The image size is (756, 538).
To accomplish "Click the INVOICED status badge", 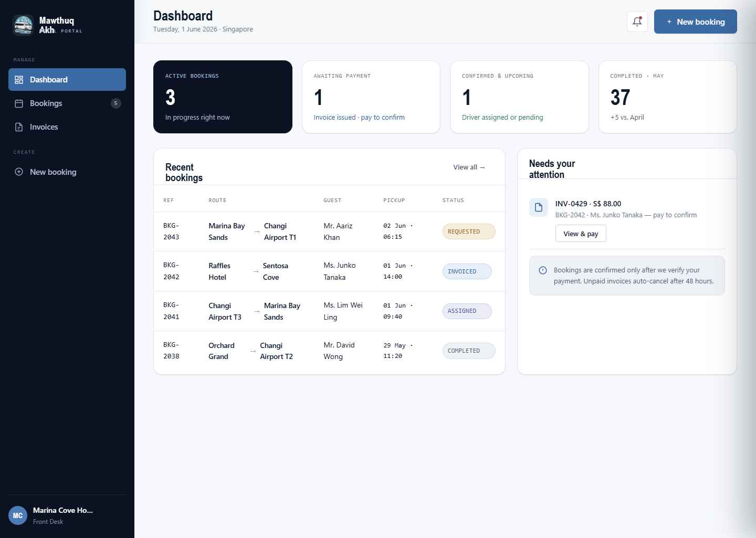I will 467,271.
